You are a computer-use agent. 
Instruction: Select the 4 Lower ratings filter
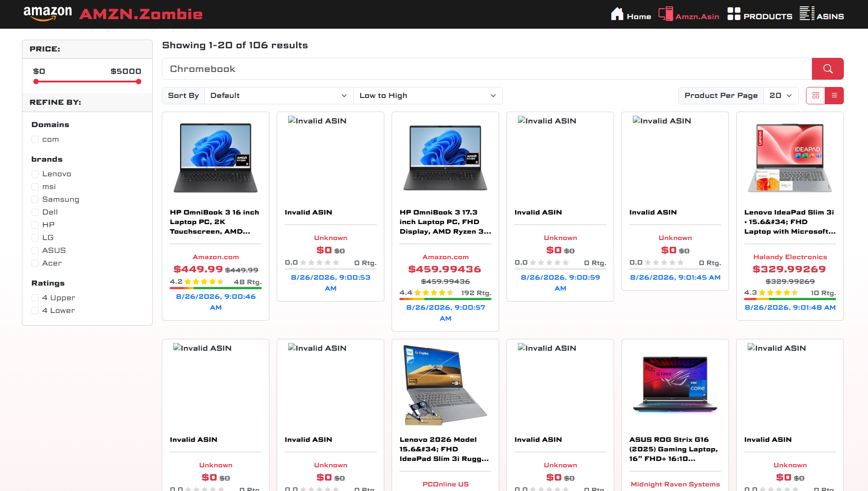pos(35,311)
